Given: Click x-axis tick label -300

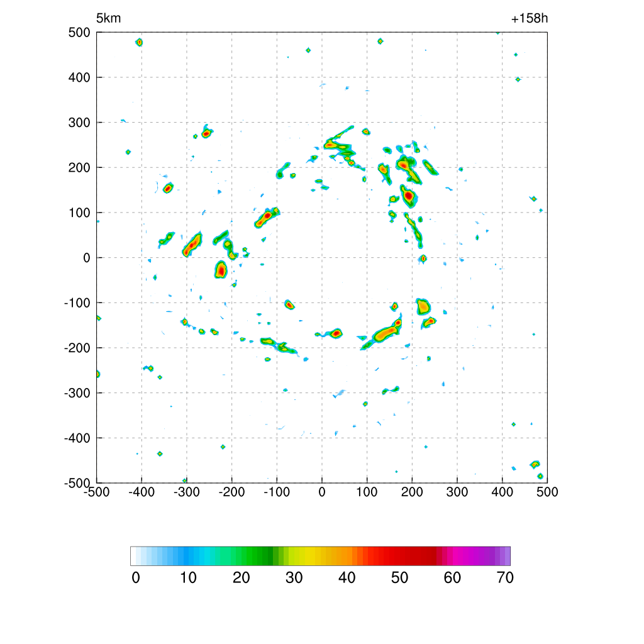Looking at the screenshot, I should (x=186, y=492).
